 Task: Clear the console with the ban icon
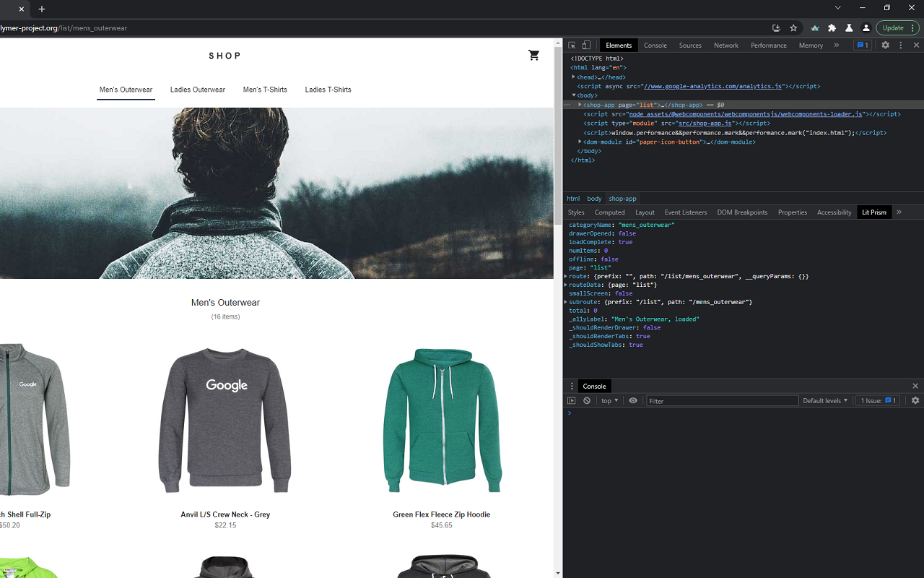click(587, 400)
